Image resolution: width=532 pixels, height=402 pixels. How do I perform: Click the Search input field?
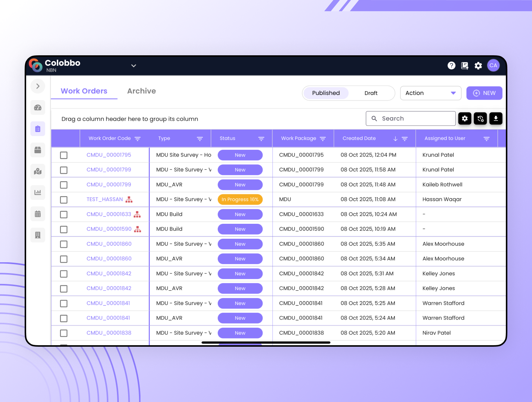(x=415, y=118)
